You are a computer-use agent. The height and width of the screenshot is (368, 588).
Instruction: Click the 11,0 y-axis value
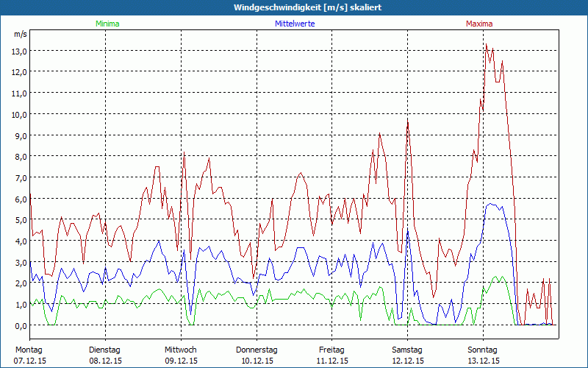click(x=19, y=93)
